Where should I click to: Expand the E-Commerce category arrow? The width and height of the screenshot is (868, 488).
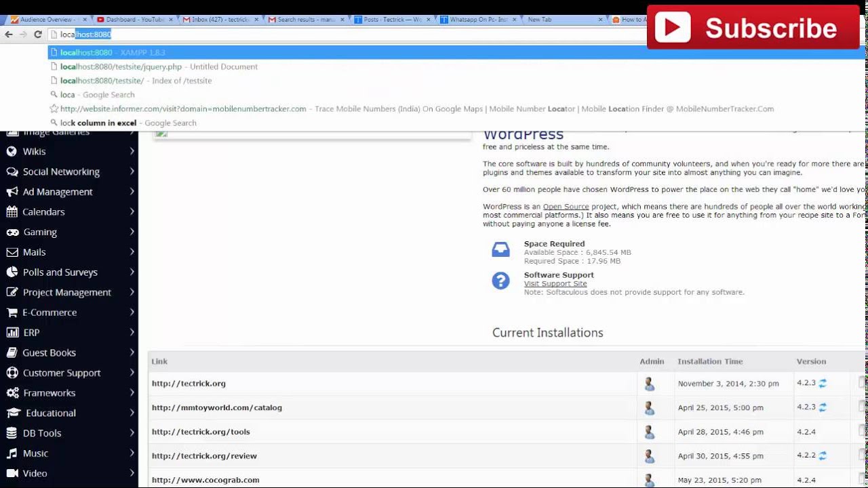pyautogui.click(x=132, y=312)
